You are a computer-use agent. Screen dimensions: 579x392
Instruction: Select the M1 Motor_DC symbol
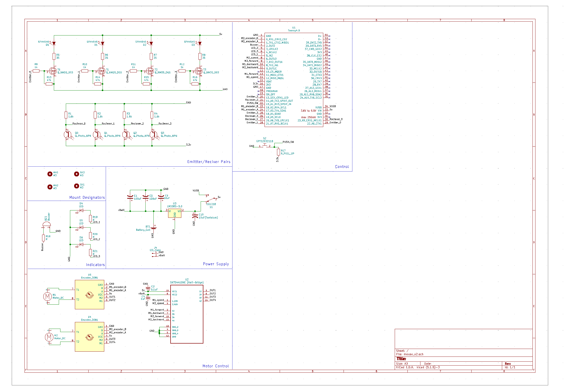[47, 296]
